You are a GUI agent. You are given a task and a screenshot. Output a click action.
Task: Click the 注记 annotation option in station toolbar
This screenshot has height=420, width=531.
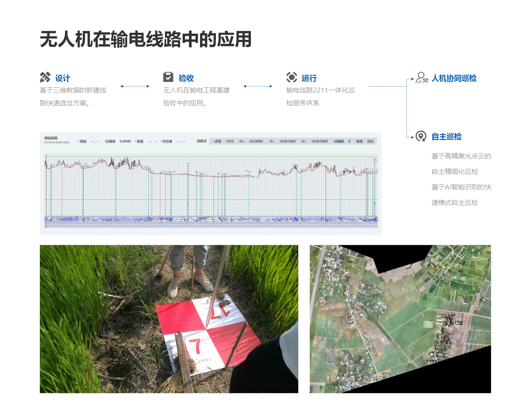point(370,140)
